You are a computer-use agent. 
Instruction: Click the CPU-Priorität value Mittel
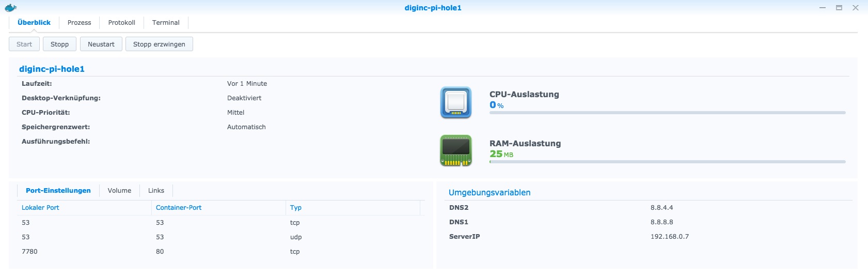pos(235,113)
